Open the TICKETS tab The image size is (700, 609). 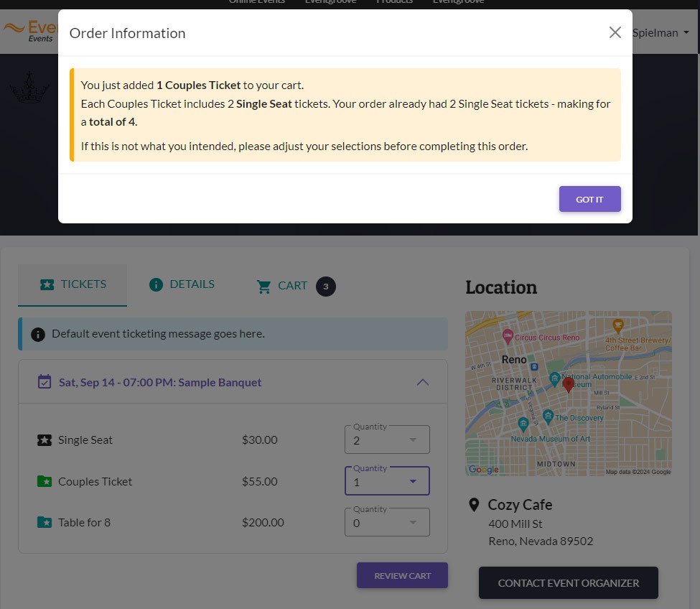[73, 285]
